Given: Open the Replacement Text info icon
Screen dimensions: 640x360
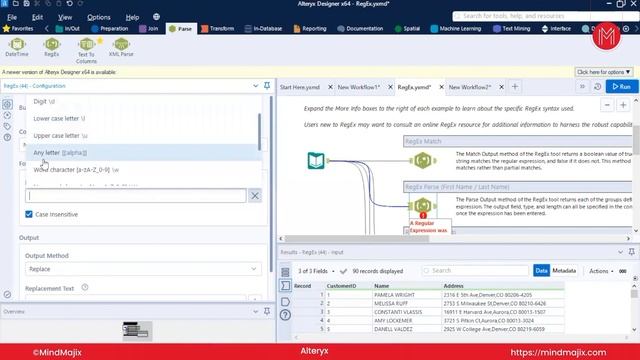Looking at the screenshot, I should pyautogui.click(x=84, y=287).
